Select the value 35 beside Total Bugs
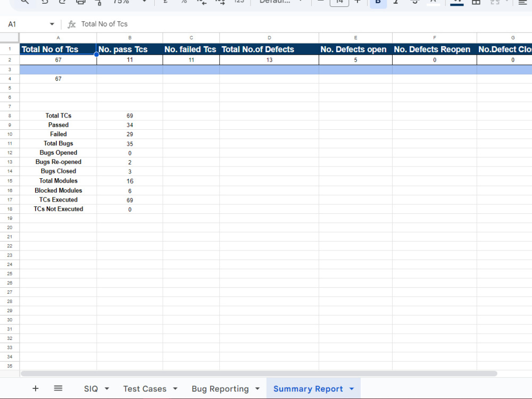This screenshot has height=399, width=532. coord(130,144)
